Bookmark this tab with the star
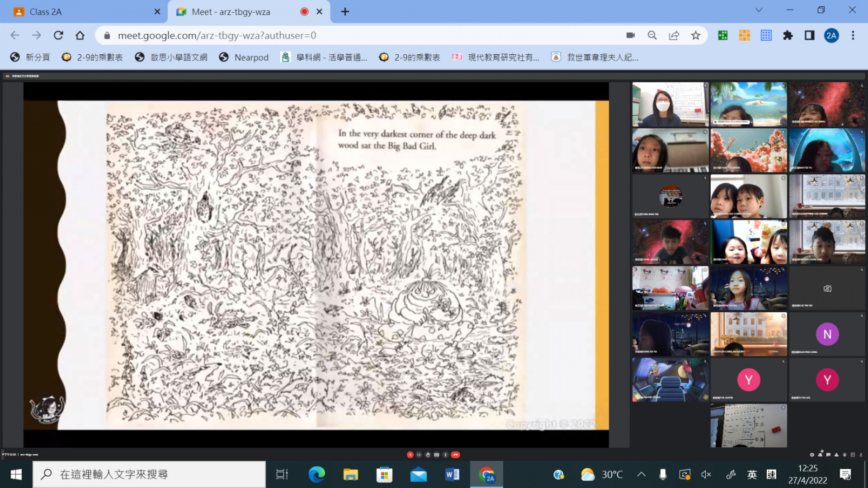 point(695,35)
